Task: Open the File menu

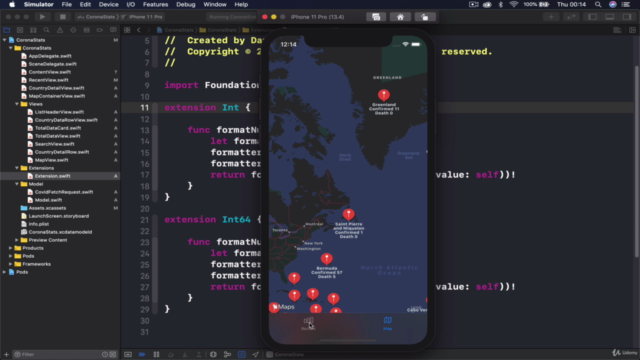Action: [67, 4]
